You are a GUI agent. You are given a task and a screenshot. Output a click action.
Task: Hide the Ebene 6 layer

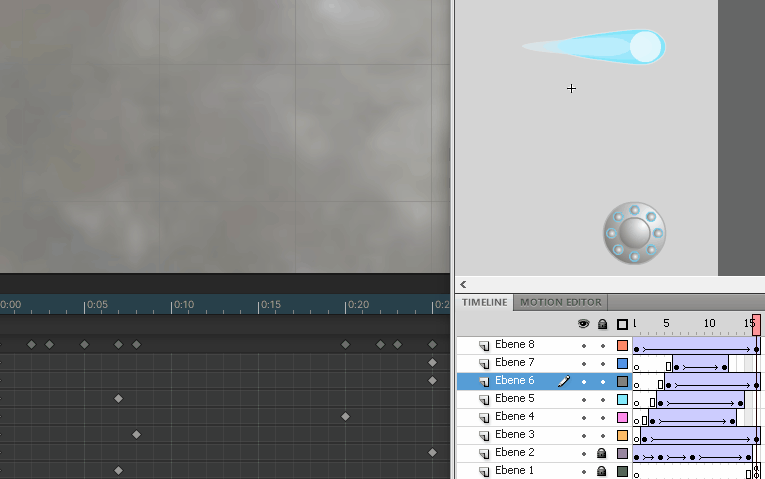(x=584, y=382)
